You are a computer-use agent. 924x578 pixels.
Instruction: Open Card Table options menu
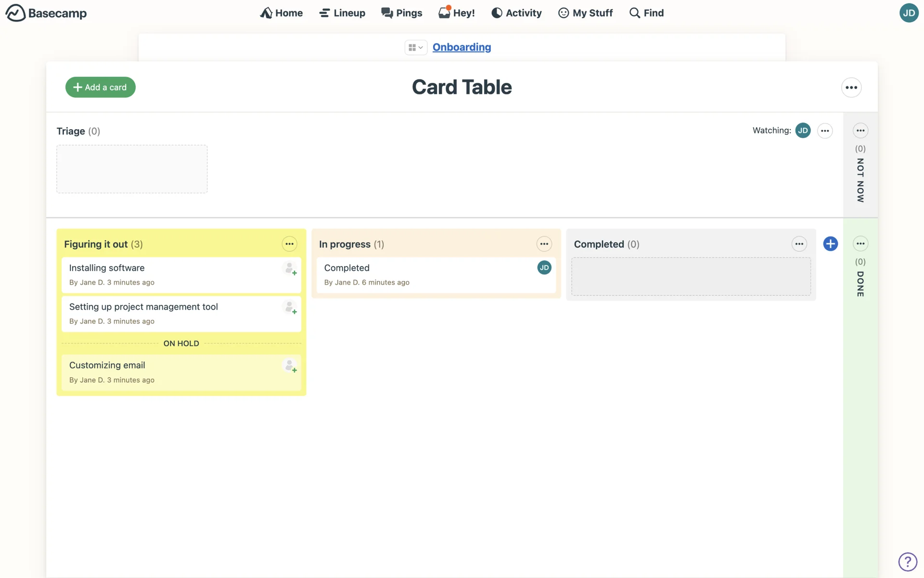851,88
